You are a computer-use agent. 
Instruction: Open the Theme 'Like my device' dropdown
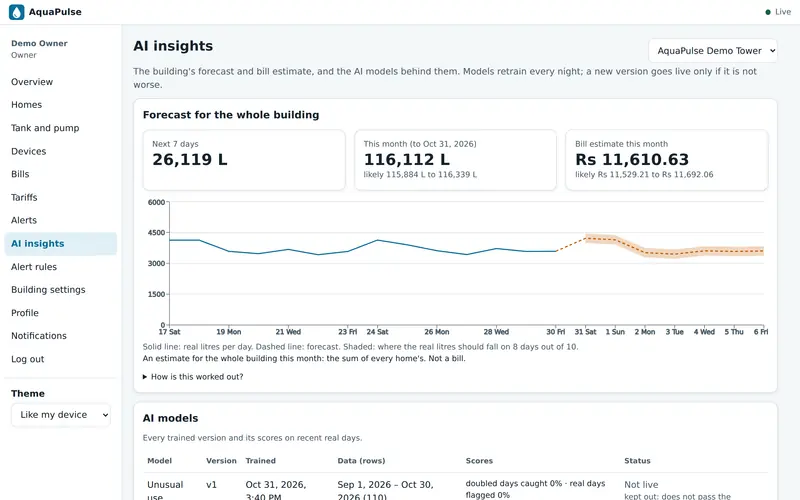point(61,415)
